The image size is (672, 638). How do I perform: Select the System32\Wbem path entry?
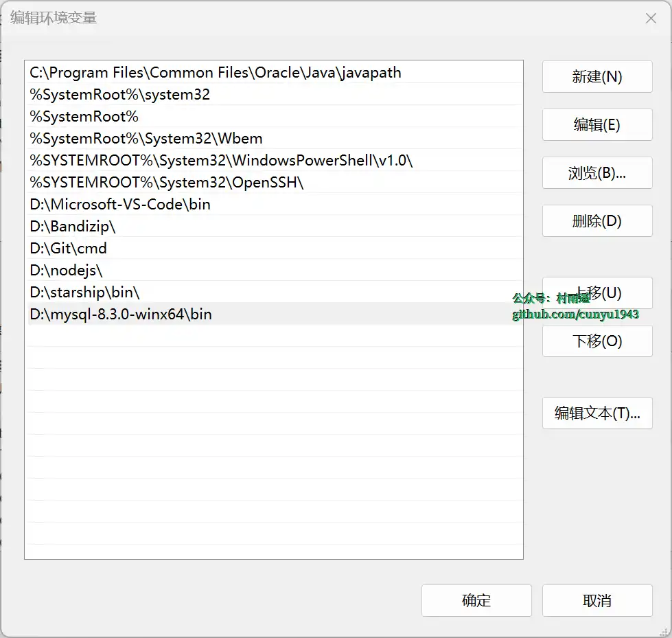[146, 139]
